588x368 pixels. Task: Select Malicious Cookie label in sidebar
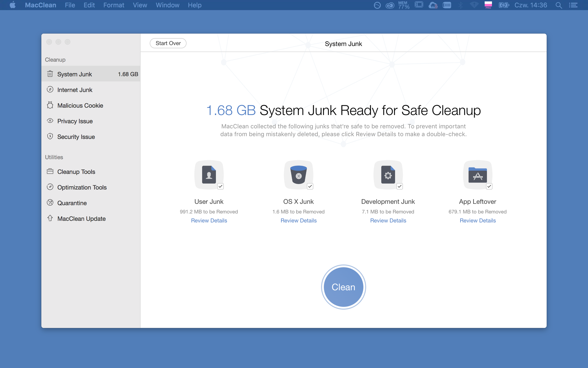click(x=80, y=105)
